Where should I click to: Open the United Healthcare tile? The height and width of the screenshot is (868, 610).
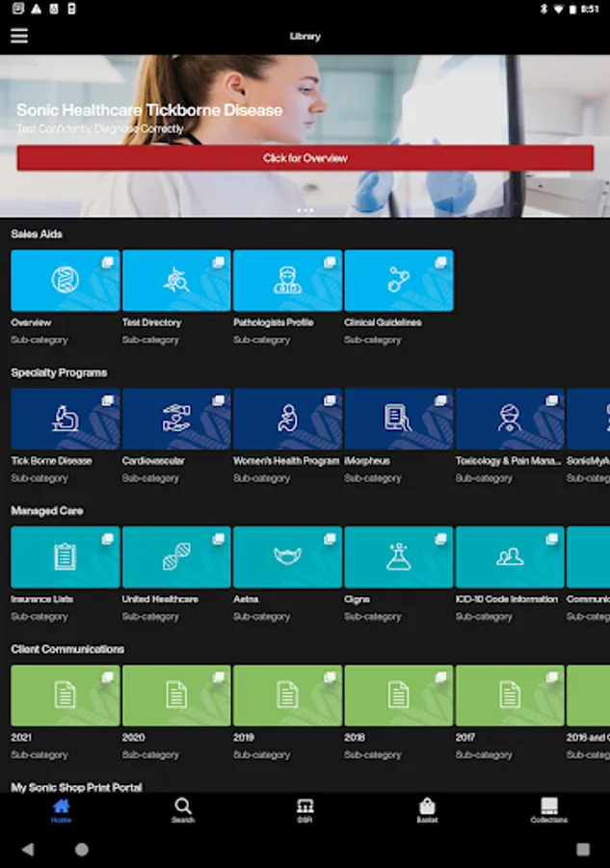coord(176,556)
